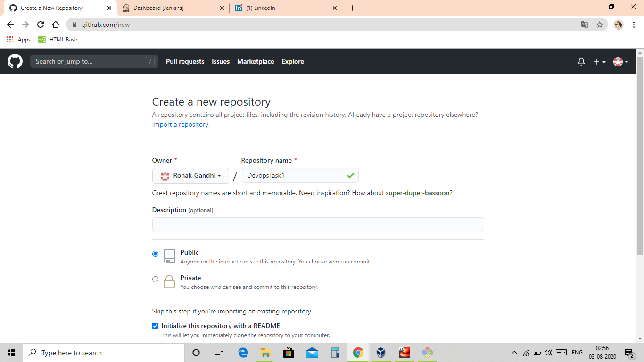The width and height of the screenshot is (644, 362).
Task: Open the Explore menu item
Action: pyautogui.click(x=292, y=61)
